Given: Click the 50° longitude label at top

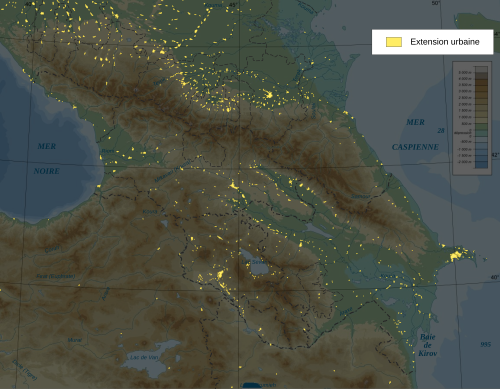Looking at the screenshot, I should click(436, 3).
